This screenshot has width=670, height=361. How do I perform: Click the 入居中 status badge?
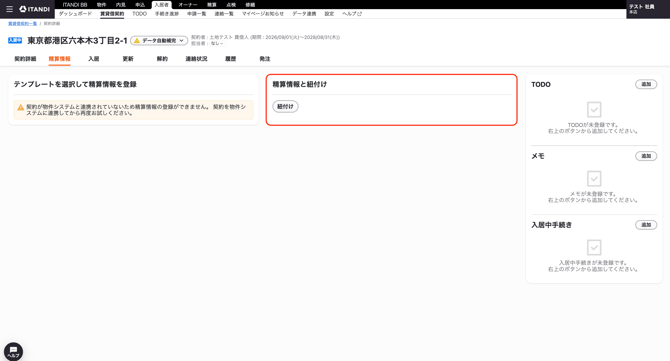pos(15,41)
